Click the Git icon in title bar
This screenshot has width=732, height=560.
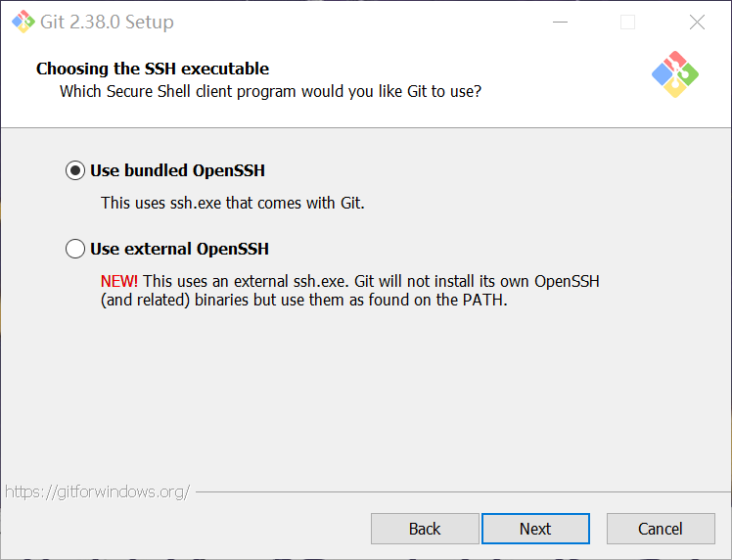(23, 22)
